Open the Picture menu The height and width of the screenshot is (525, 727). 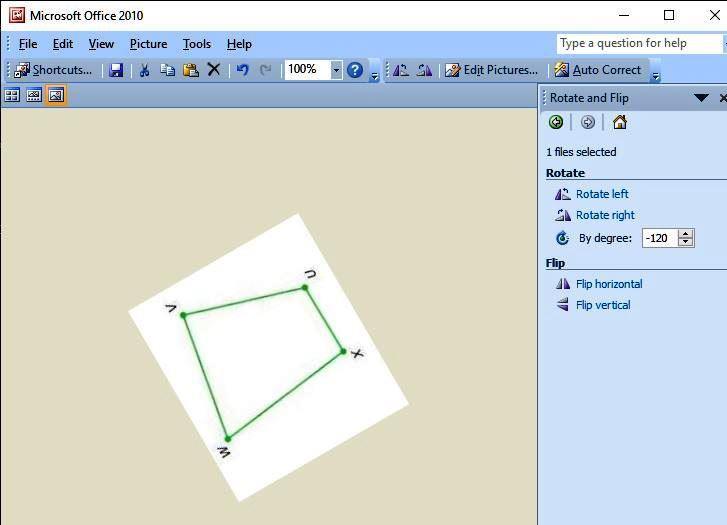pos(148,44)
